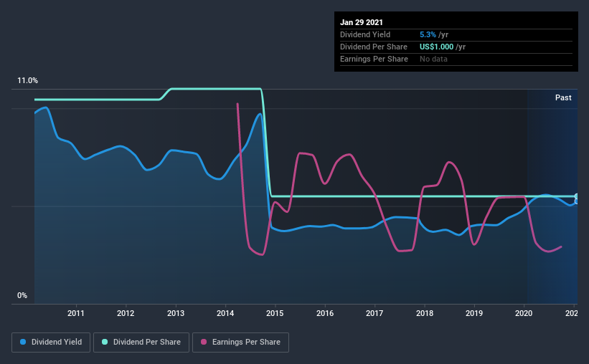Toggle the Dividend Per Share legend button
Screen dimensions: 589x364
point(141,343)
